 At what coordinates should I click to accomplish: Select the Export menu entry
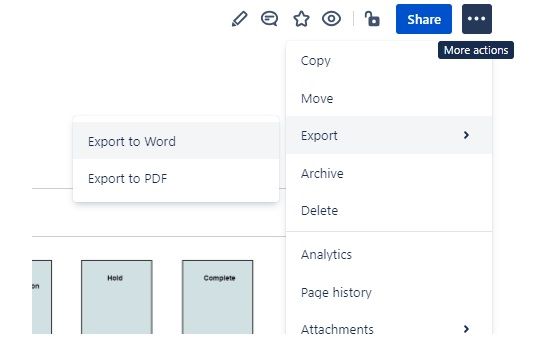389,135
